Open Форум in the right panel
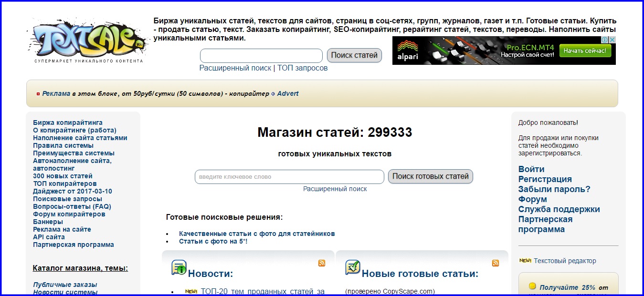The image size is (644, 296). (533, 199)
